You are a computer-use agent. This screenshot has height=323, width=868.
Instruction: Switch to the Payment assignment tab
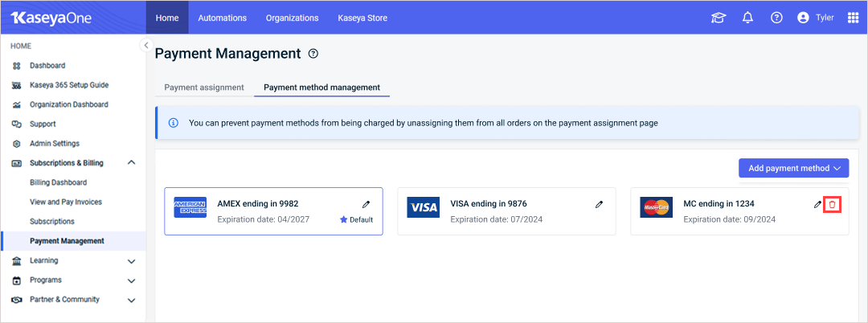(204, 88)
